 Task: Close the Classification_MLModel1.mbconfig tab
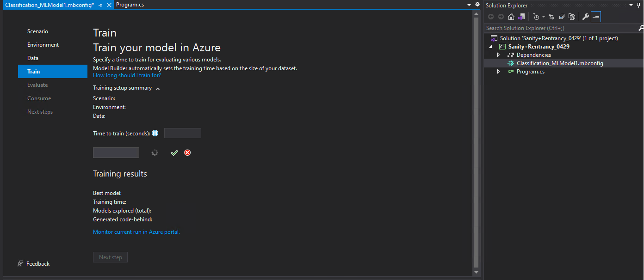(109, 5)
